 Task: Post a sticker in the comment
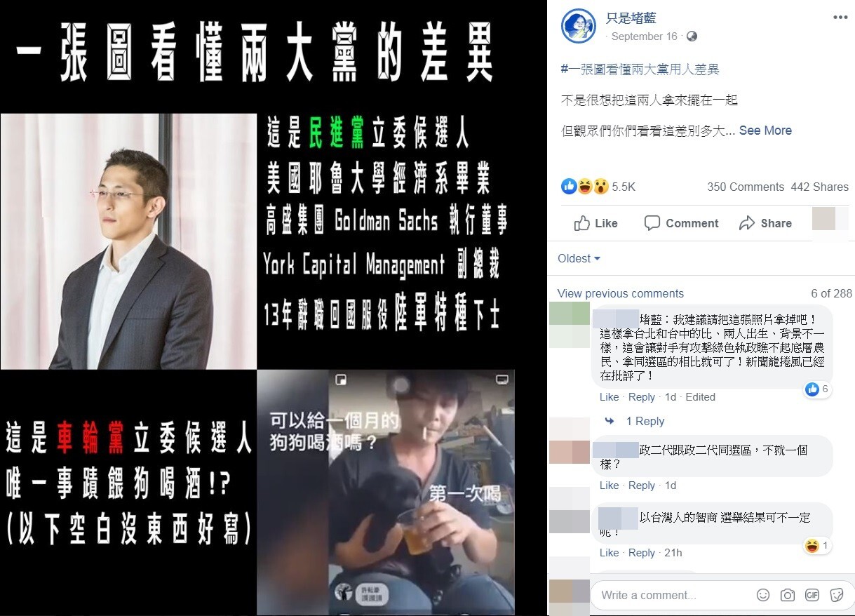(836, 595)
